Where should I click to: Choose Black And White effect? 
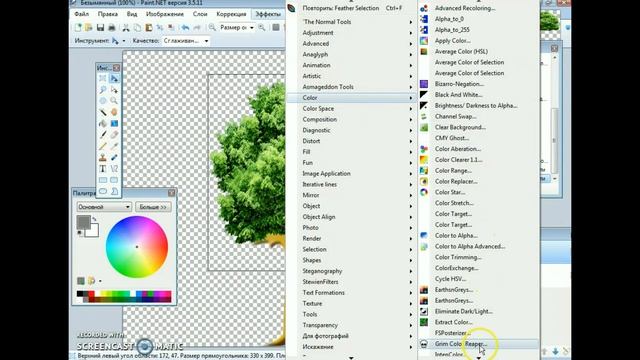click(478, 95)
